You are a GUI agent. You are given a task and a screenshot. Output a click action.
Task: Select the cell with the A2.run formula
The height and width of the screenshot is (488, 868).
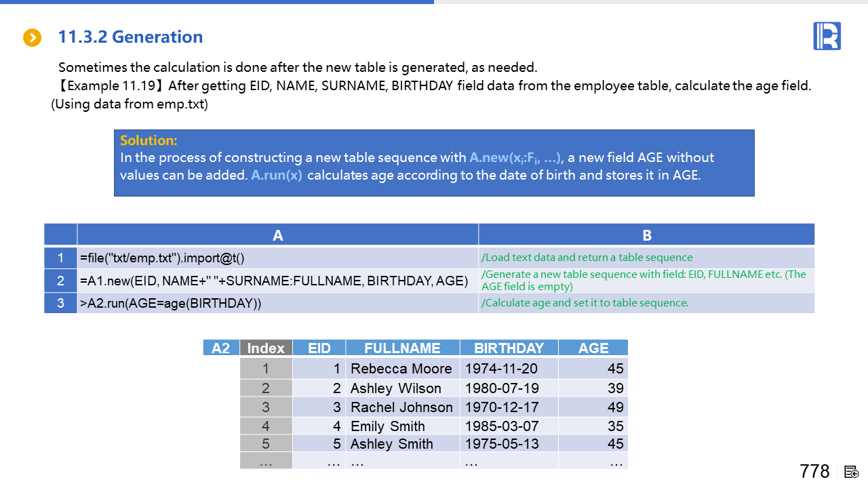pos(277,303)
